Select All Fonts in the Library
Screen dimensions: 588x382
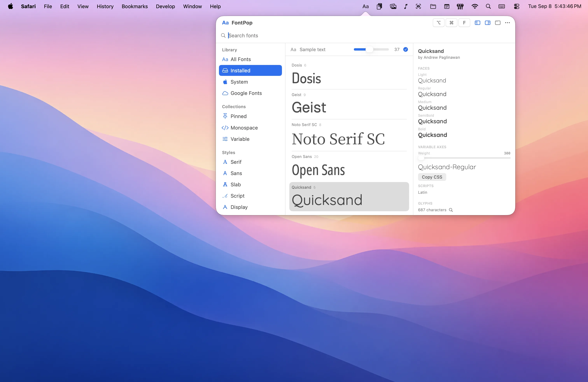pyautogui.click(x=250, y=59)
